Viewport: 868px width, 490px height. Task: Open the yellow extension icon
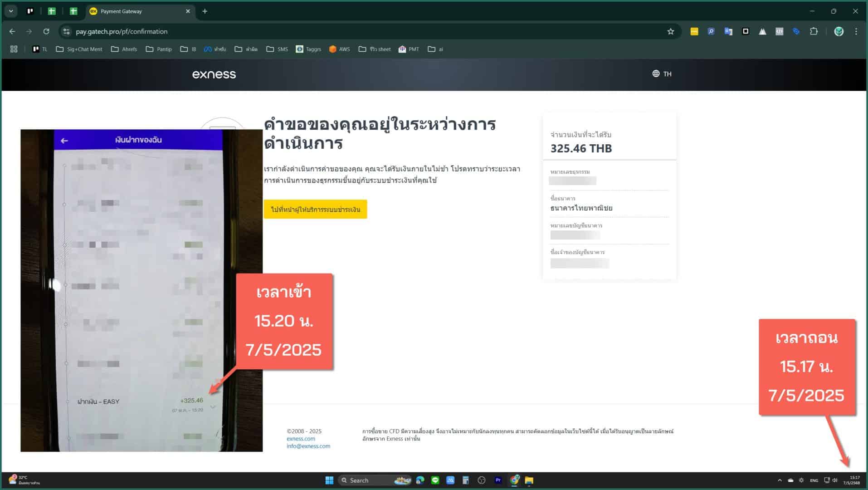(694, 31)
